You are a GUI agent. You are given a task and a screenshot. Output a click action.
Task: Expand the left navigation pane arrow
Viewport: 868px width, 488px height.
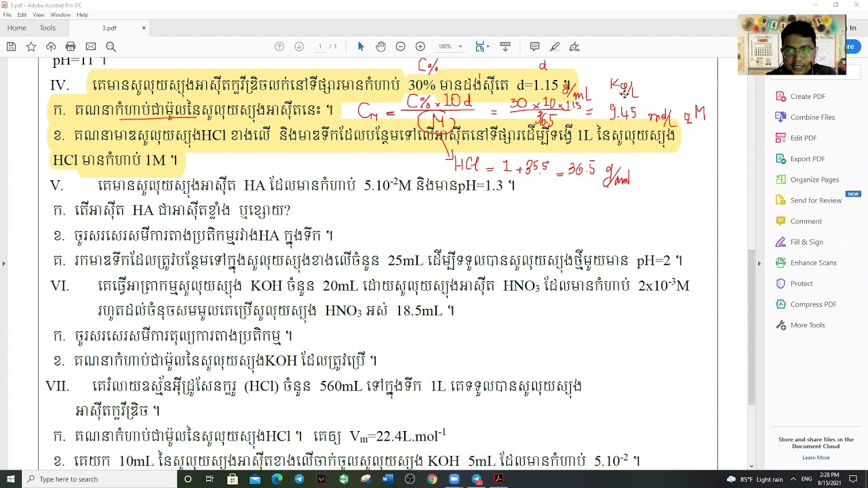click(x=3, y=263)
